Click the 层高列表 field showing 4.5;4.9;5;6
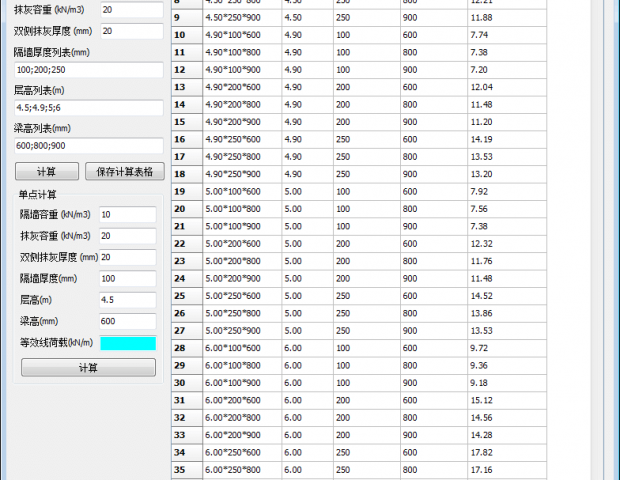 click(x=88, y=108)
